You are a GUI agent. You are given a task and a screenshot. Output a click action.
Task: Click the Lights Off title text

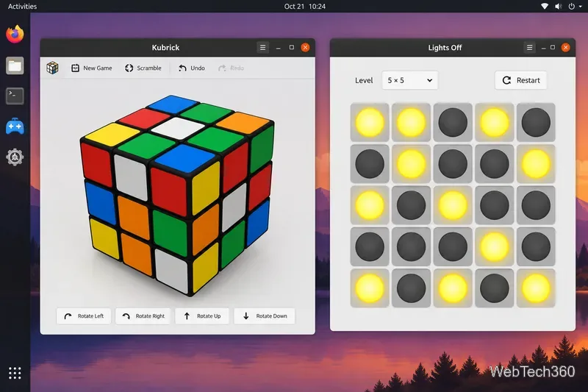[x=445, y=48]
